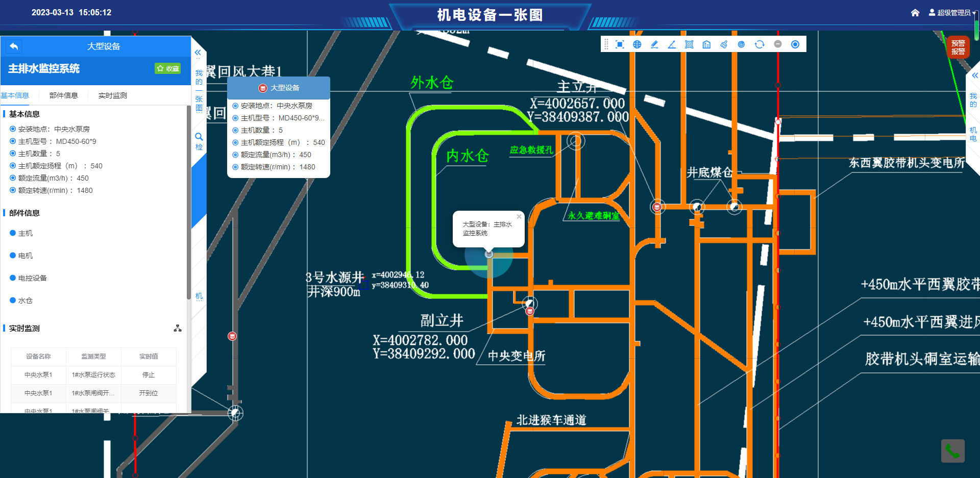
Task: Click the globe icon in map toolbar
Action: point(637,44)
